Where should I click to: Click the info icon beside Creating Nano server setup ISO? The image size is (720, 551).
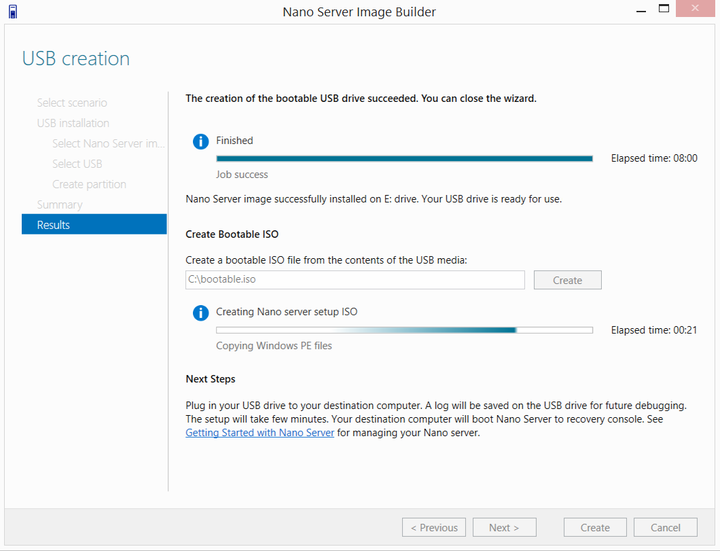coord(201,313)
